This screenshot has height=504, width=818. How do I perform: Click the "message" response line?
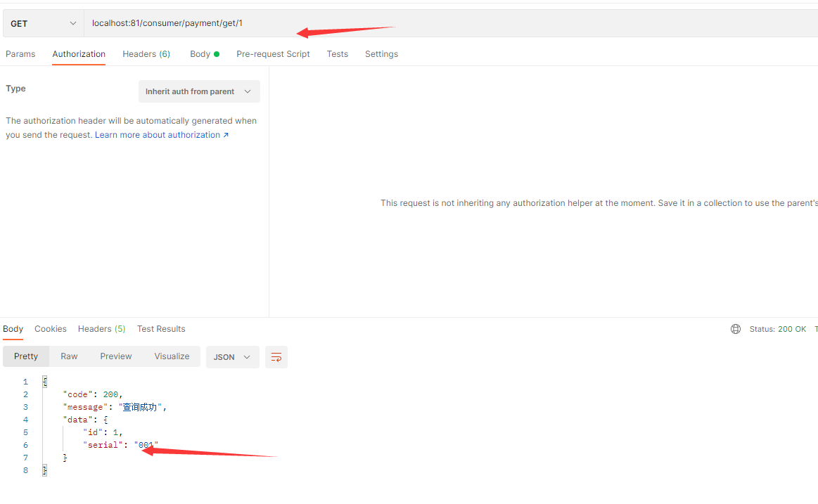[x=115, y=407]
